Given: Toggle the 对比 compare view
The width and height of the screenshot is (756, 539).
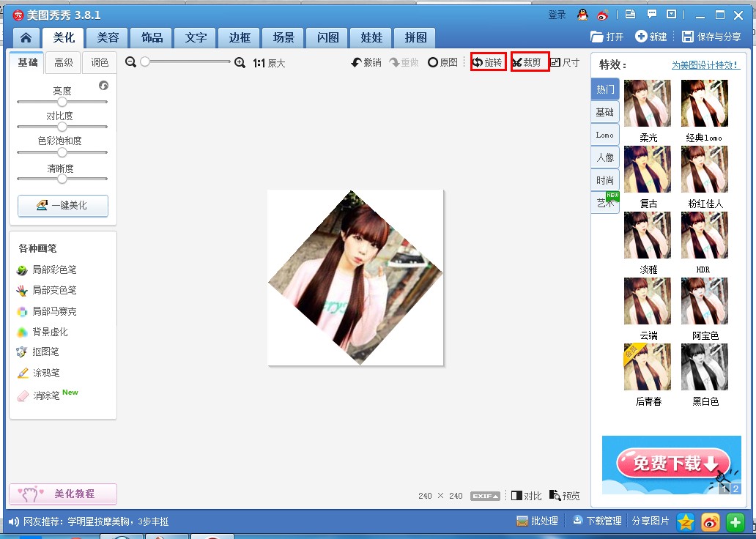Looking at the screenshot, I should (526, 496).
